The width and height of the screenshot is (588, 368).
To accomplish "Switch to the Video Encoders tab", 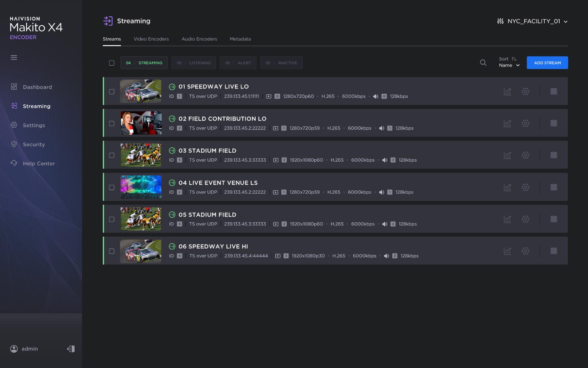I will pyautogui.click(x=151, y=39).
